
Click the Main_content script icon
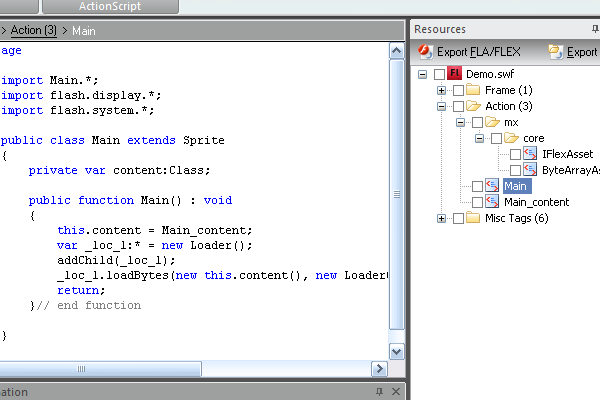492,202
